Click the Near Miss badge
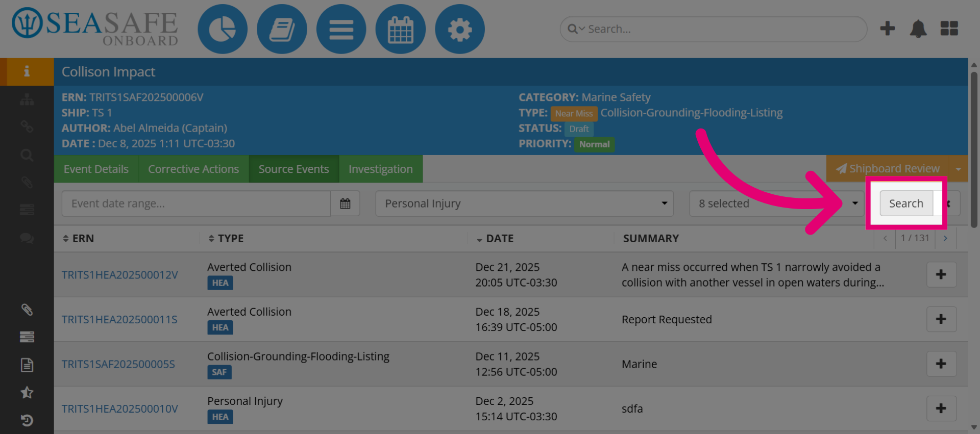 click(574, 113)
